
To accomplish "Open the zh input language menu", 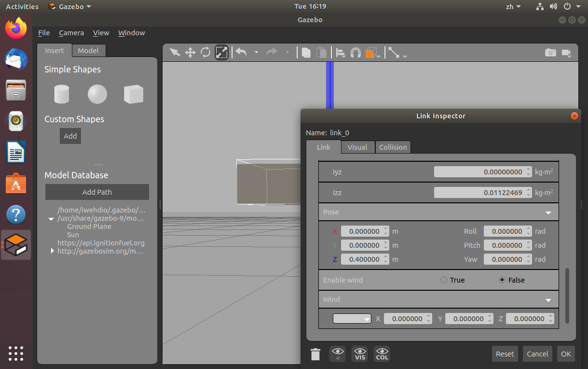I will click(513, 6).
